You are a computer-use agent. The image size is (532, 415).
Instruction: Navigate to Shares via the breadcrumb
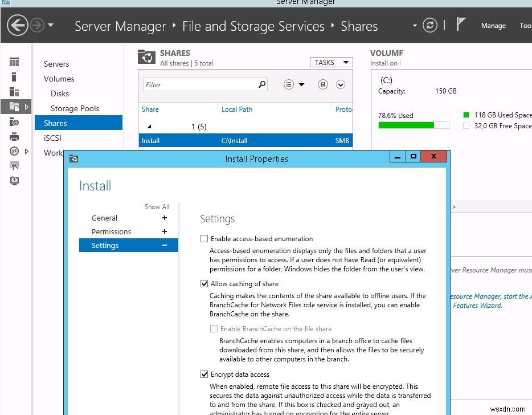(x=359, y=26)
